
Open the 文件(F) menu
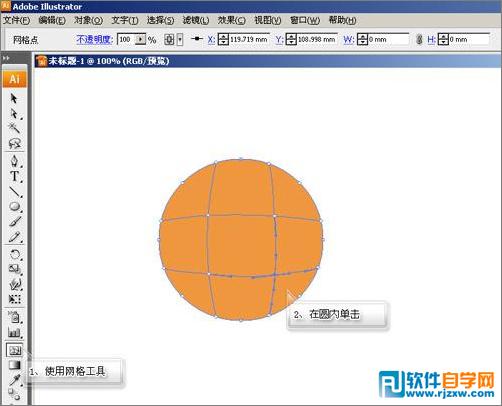16,20
